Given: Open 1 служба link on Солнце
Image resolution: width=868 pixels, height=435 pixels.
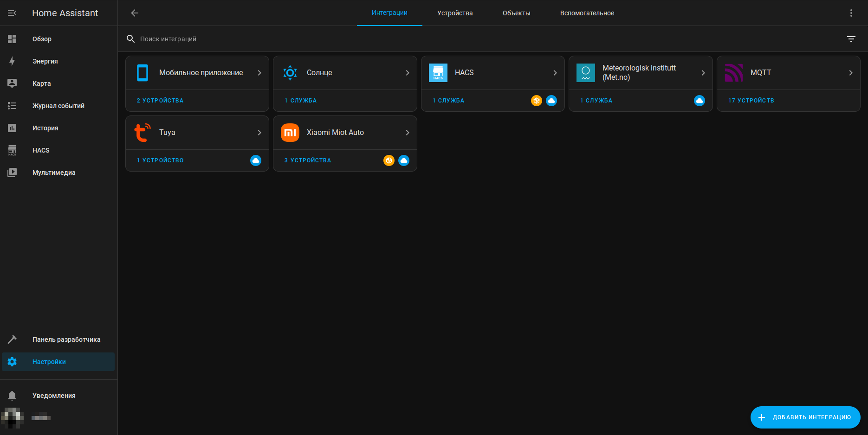Looking at the screenshot, I should point(301,101).
